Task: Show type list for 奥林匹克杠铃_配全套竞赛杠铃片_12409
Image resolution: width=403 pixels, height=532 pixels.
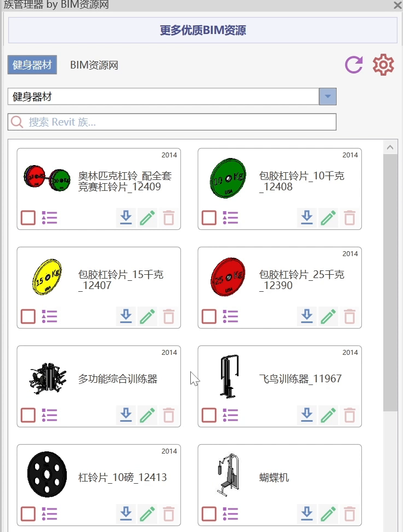Action: (49, 218)
